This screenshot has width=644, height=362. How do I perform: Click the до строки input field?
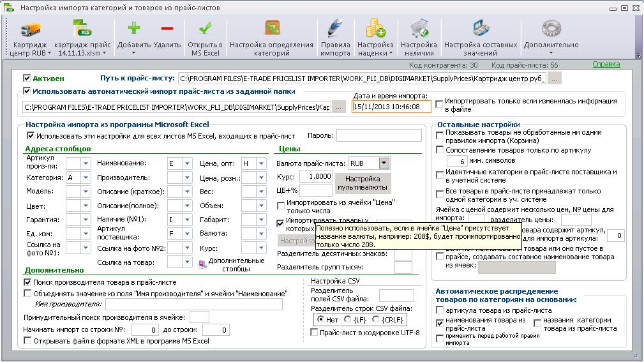[216, 329]
